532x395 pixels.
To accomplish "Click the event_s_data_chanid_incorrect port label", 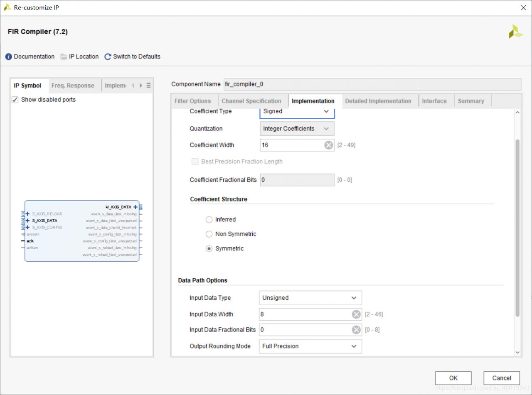I will click(111, 228).
